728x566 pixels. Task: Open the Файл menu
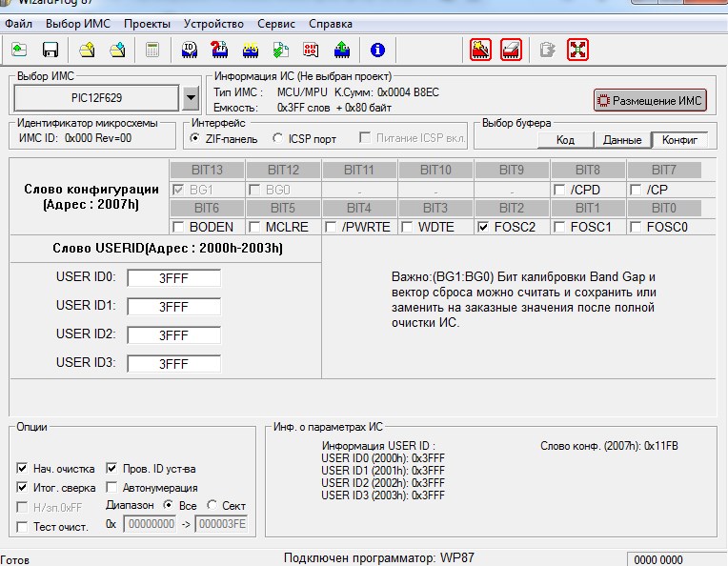tap(18, 24)
